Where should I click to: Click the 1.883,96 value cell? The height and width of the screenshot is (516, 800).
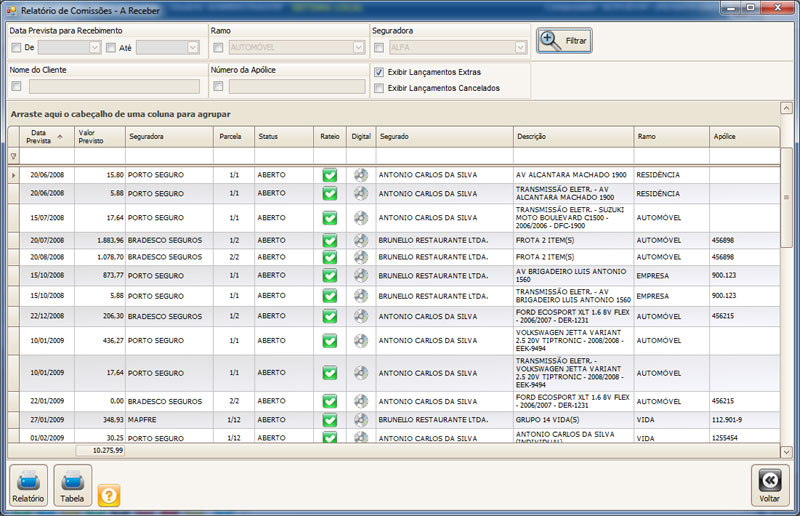100,240
